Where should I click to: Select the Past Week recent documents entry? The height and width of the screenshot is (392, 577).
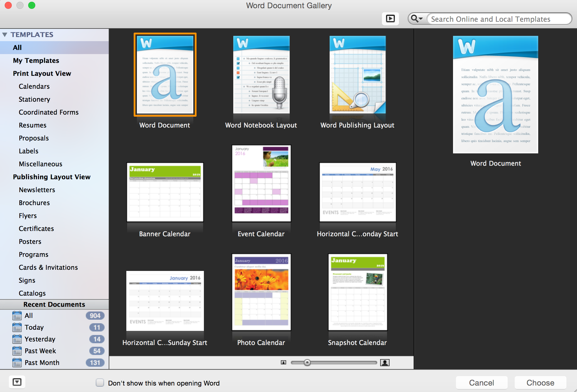point(40,351)
